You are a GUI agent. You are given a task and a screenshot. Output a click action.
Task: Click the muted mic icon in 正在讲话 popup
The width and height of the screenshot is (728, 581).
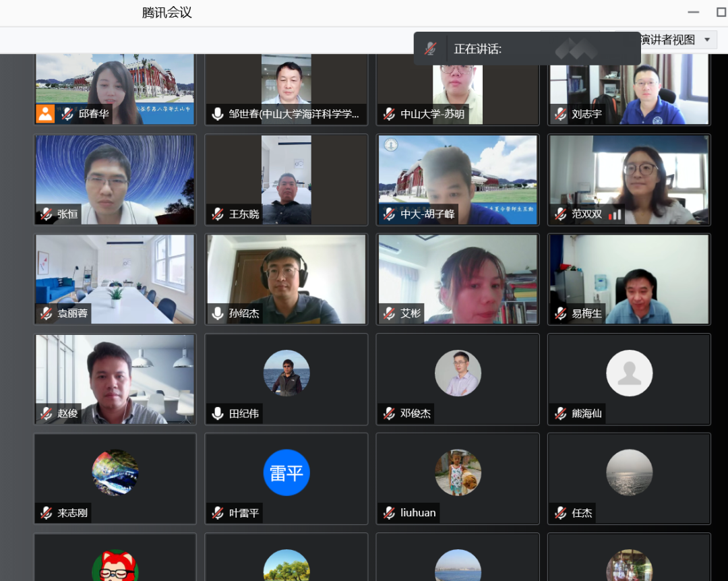[x=430, y=49]
